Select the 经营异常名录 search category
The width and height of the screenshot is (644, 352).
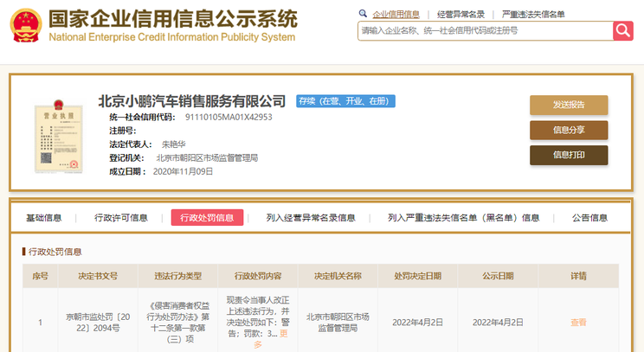pyautogui.click(x=460, y=15)
